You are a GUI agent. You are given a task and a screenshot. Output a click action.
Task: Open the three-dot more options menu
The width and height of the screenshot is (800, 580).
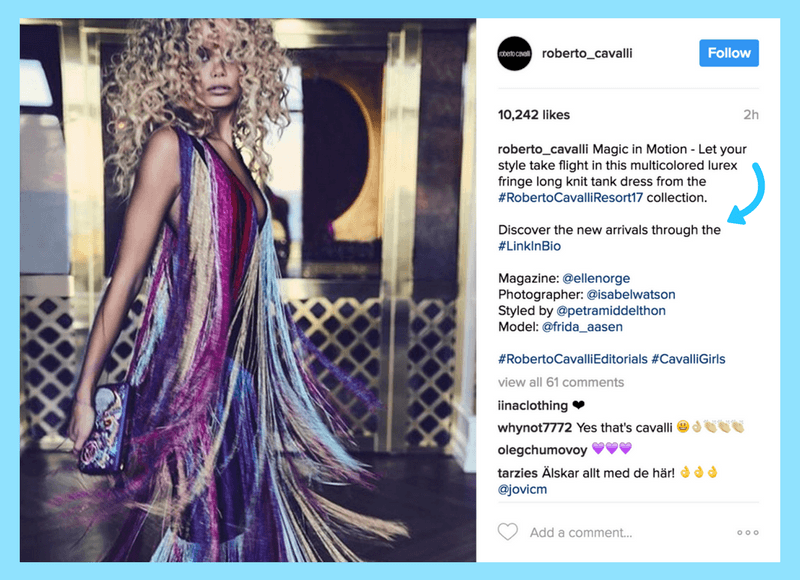pos(747,533)
